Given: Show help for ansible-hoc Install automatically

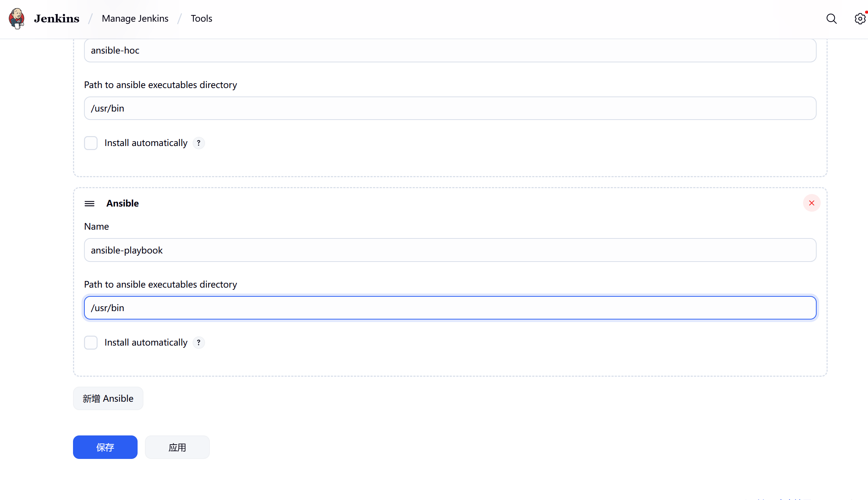Looking at the screenshot, I should pos(198,143).
